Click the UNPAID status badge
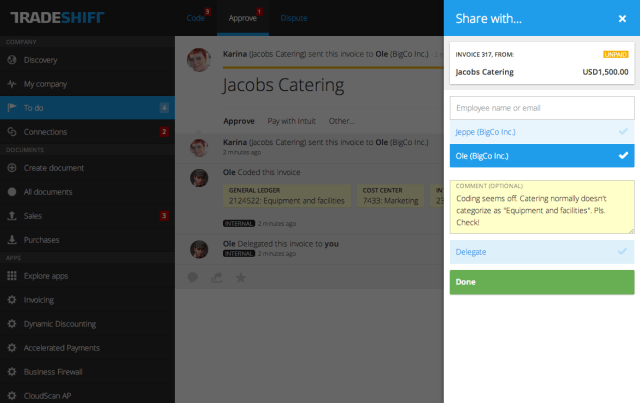Image resolution: width=640 pixels, height=403 pixels. click(616, 54)
